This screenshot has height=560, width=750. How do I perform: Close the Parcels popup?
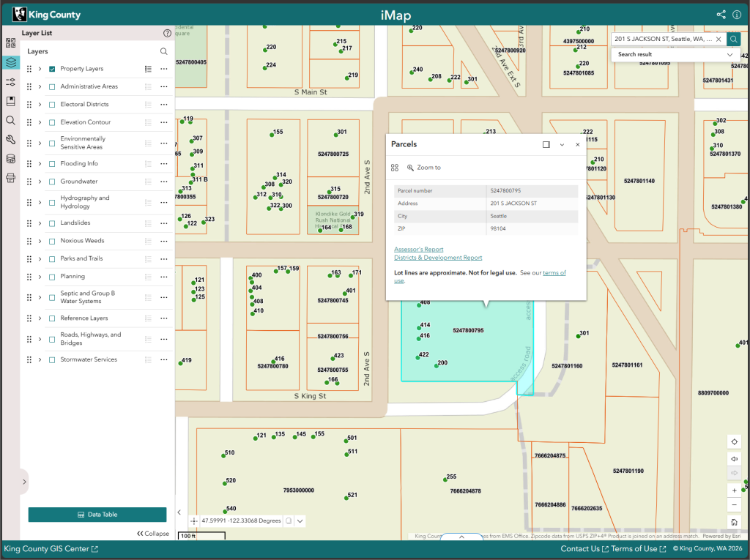click(577, 144)
